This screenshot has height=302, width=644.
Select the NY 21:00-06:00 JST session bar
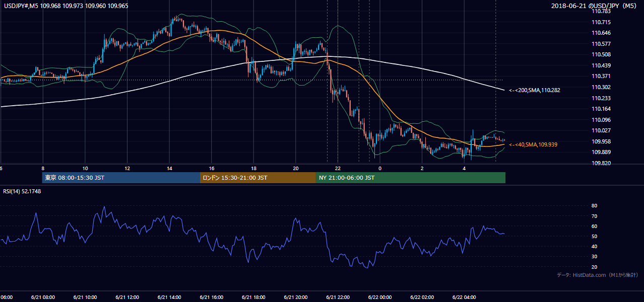[x=411, y=178]
